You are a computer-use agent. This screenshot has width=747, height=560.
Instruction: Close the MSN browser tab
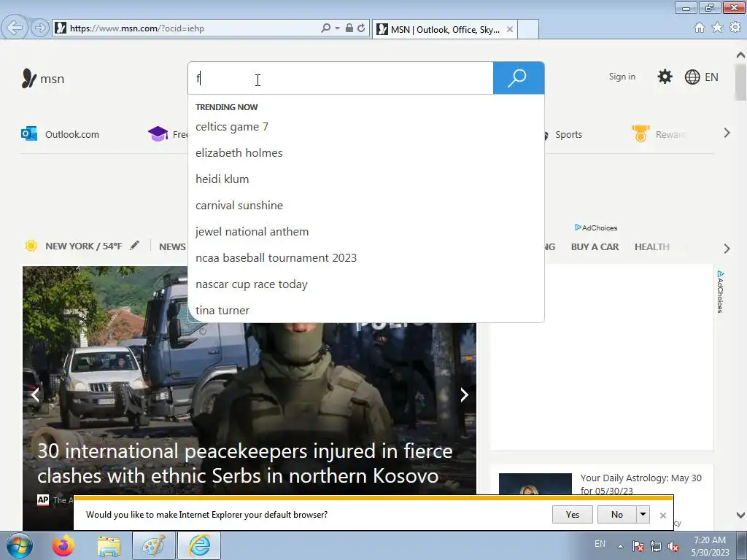(509, 29)
